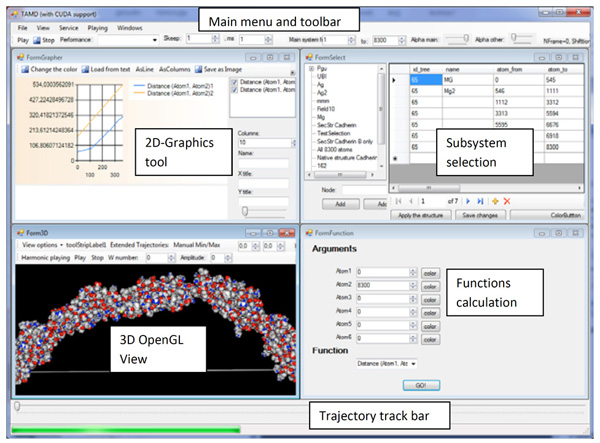600x443 pixels.
Task: Click the Columns field showing 10
Action: coord(264,143)
